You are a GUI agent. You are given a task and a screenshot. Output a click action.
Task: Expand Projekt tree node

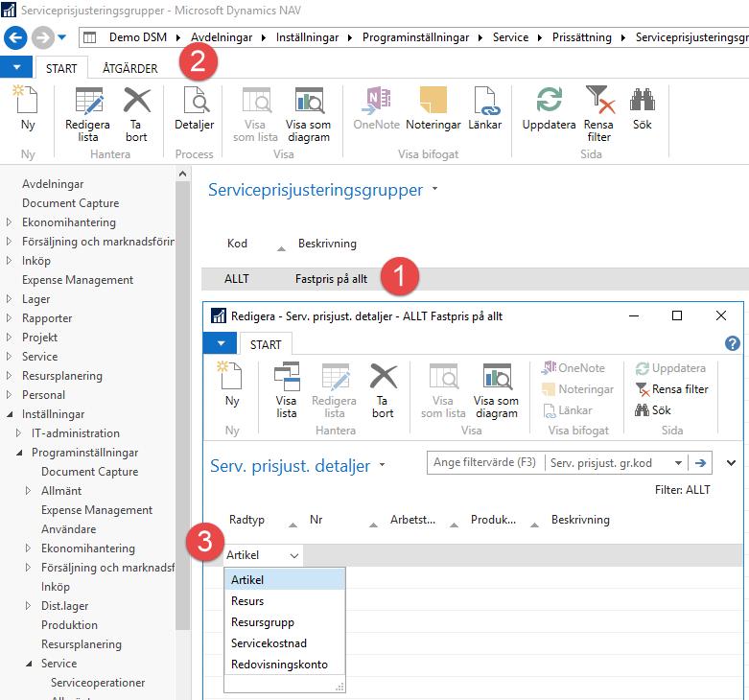click(x=9, y=338)
